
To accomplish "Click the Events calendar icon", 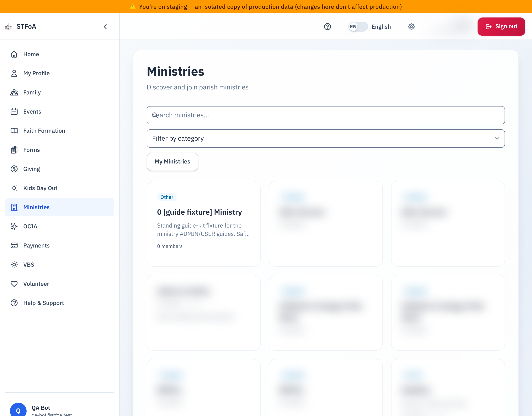I will click(14, 111).
